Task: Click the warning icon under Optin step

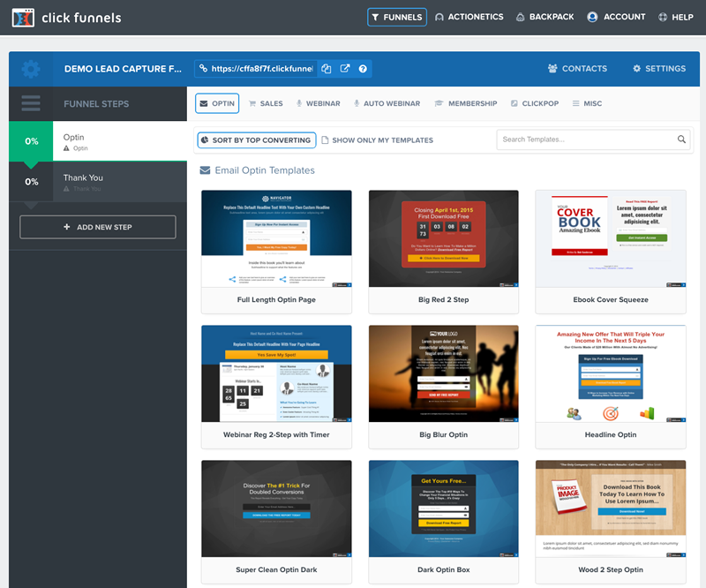Action: [x=67, y=148]
